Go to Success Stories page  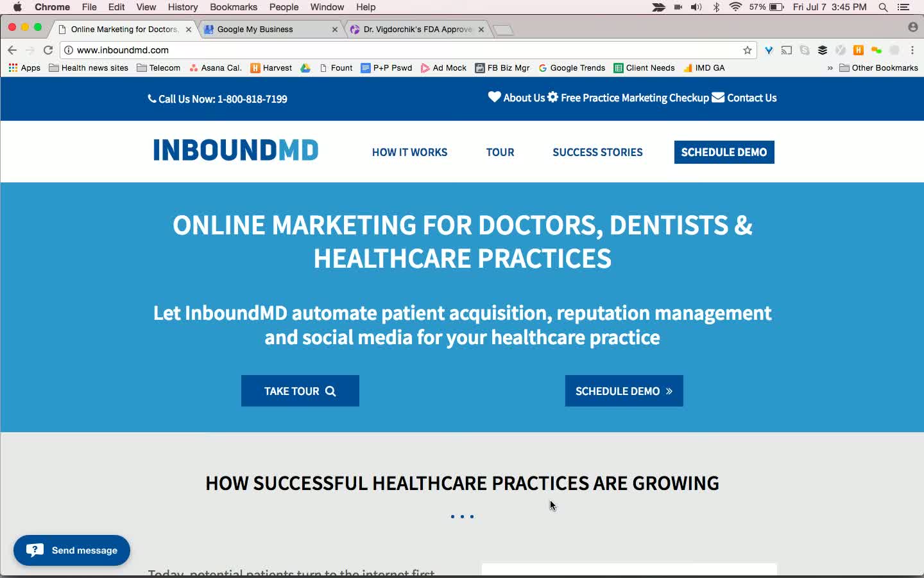[x=597, y=152]
